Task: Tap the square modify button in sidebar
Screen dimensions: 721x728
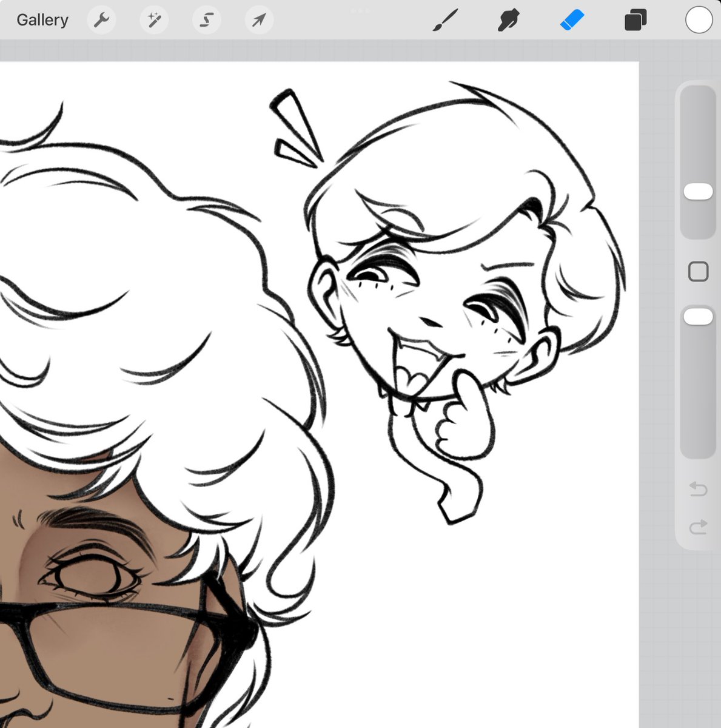Action: coord(699,271)
